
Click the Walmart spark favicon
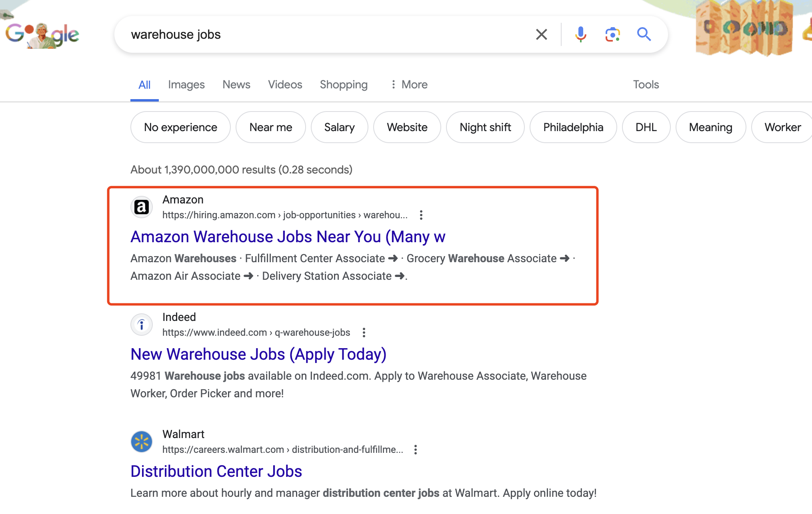pos(142,442)
